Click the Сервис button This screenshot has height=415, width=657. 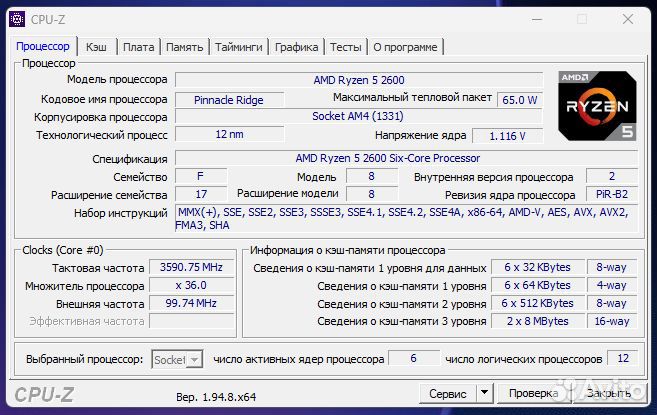pyautogui.click(x=447, y=394)
